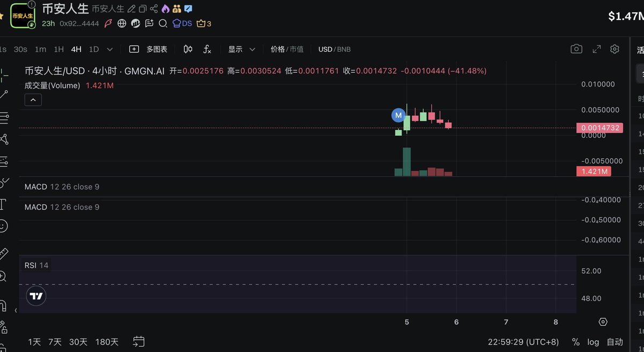Collapse the indicator legend chevron
The height and width of the screenshot is (352, 644).
point(33,100)
